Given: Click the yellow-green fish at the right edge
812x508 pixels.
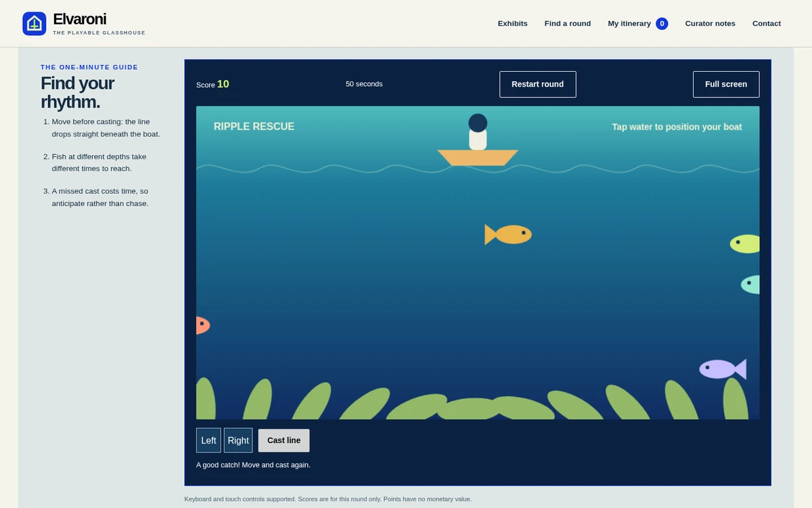Looking at the screenshot, I should point(744,244).
